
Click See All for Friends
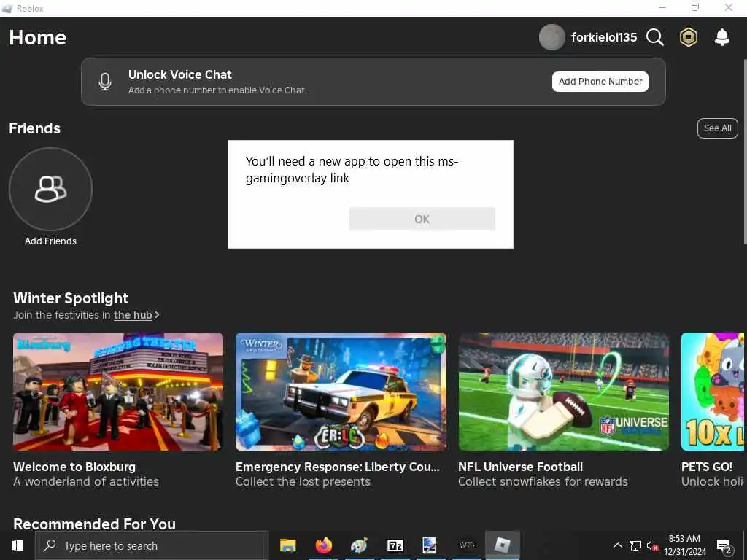click(x=718, y=128)
